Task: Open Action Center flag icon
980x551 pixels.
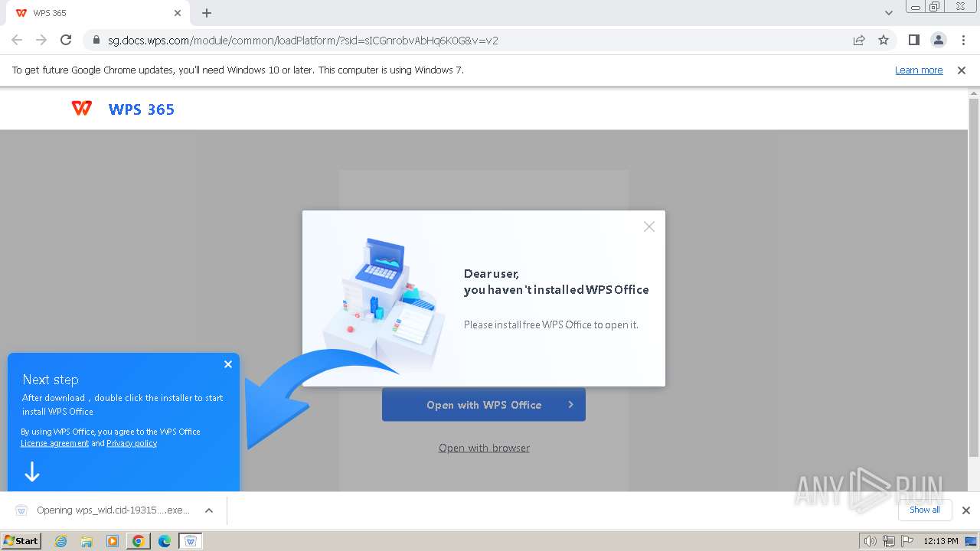Action: [906, 541]
